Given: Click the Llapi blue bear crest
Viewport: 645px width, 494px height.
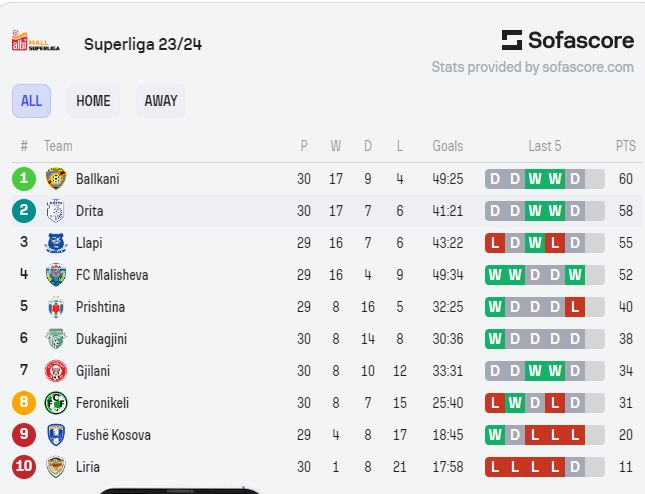Looking at the screenshot, I should pos(56,243).
